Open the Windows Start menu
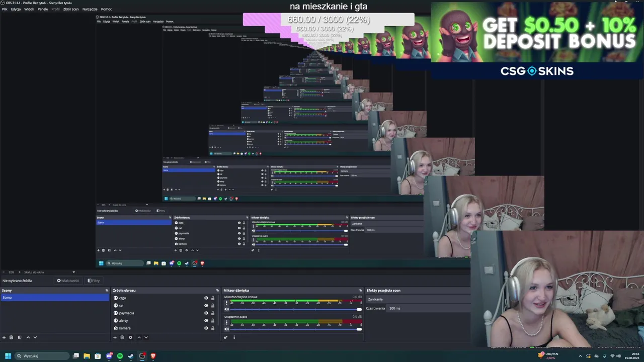 click(8, 356)
